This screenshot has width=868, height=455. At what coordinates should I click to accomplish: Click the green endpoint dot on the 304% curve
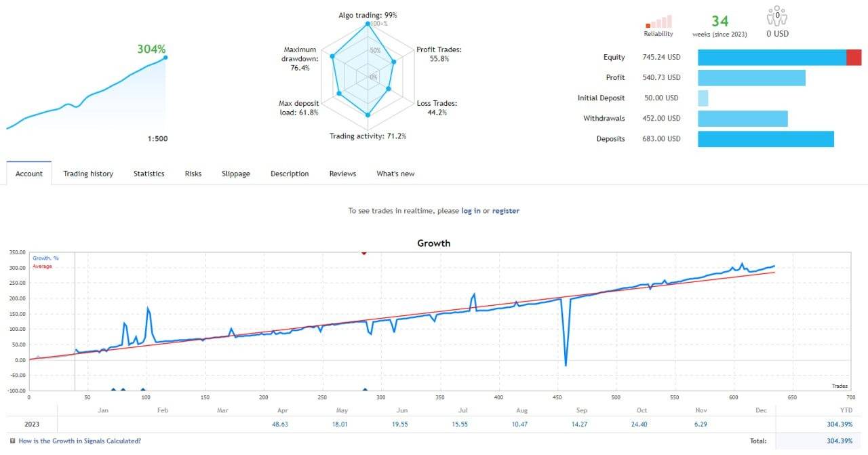(165, 58)
